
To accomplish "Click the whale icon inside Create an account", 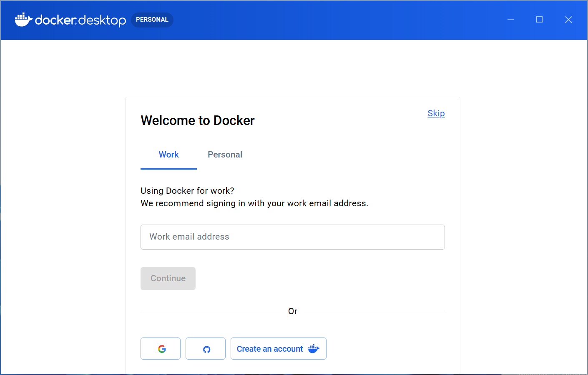I will click(313, 348).
